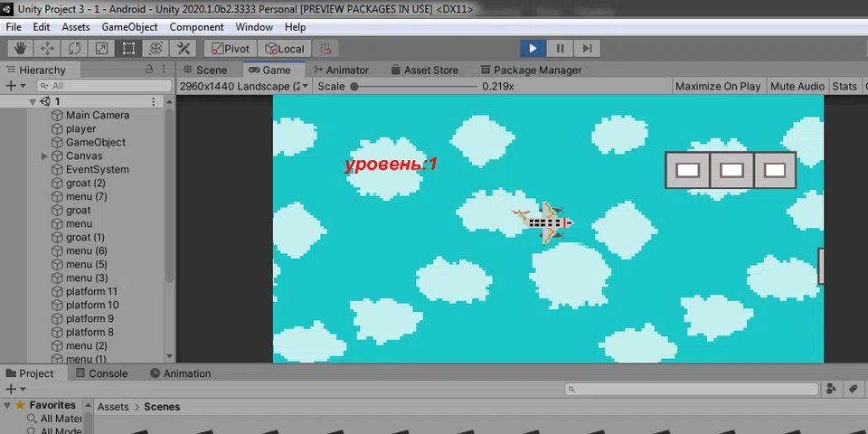Image resolution: width=868 pixels, height=434 pixels.
Task: Open the GameObject menu
Action: click(129, 27)
